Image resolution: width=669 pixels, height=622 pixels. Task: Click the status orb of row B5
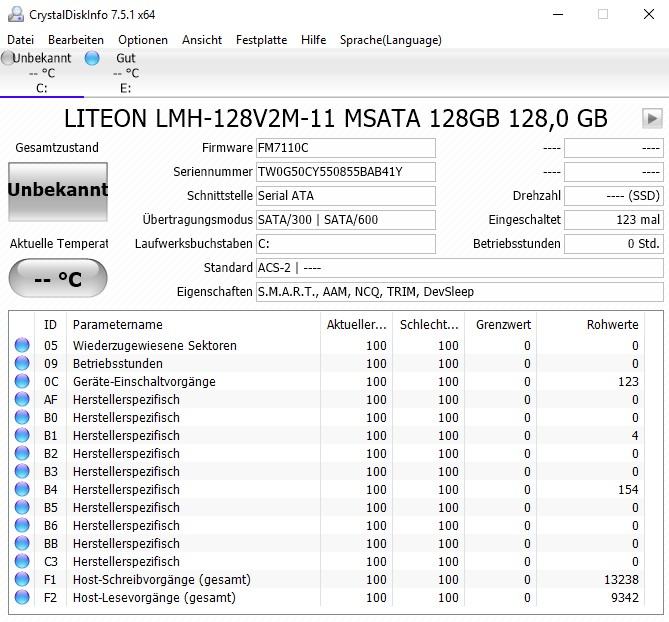point(22,507)
